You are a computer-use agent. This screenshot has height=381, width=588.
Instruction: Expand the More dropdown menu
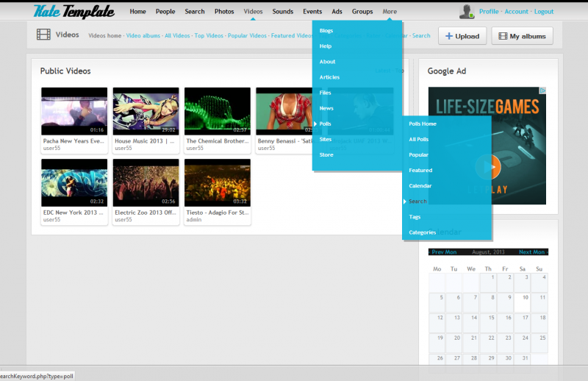(x=390, y=12)
